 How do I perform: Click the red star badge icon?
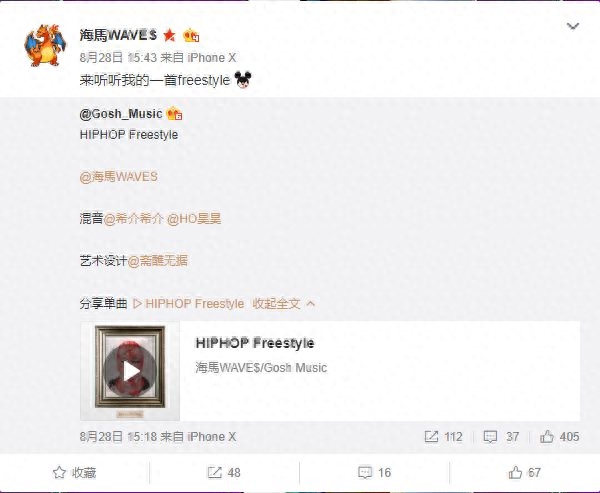(169, 35)
